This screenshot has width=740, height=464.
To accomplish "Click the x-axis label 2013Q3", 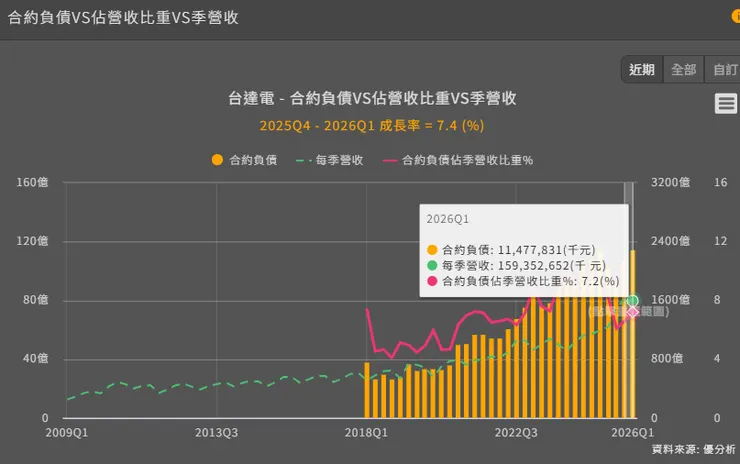I will point(217,433).
